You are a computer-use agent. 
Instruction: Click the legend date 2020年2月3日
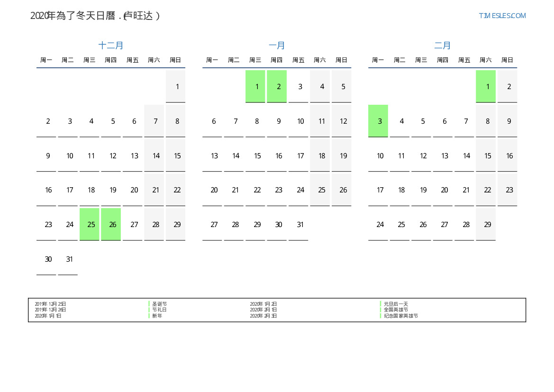263,316
